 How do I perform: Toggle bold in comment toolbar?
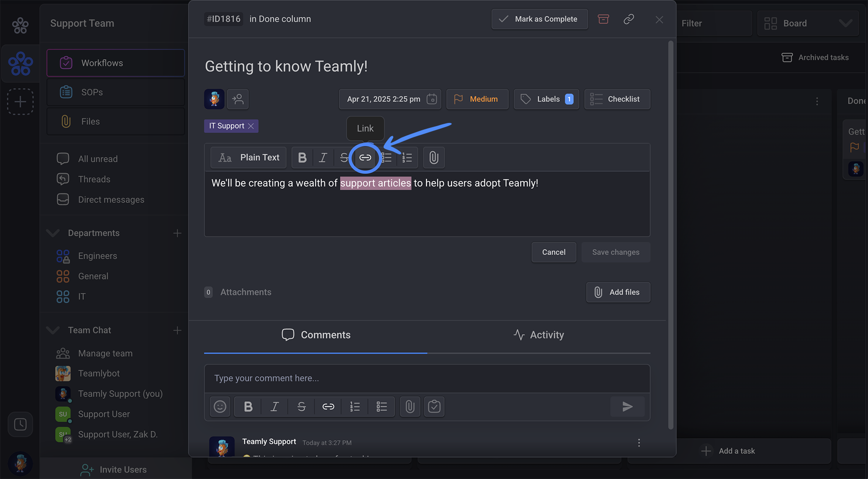[x=248, y=407]
